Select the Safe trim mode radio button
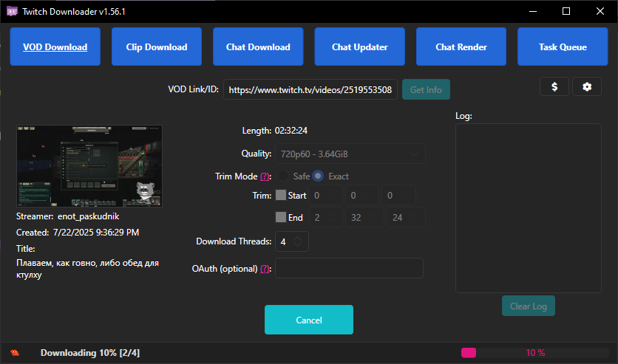The image size is (618, 364). [283, 176]
